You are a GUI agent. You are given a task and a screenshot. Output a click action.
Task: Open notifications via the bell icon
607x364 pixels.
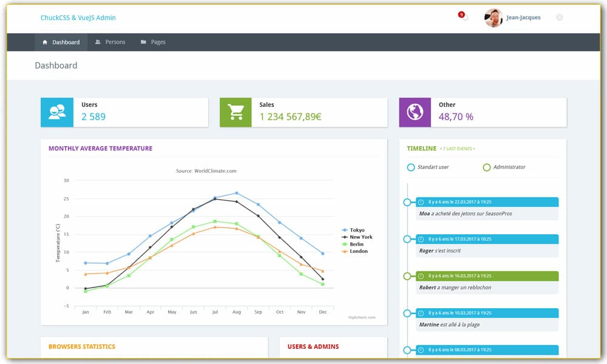pyautogui.click(x=464, y=18)
